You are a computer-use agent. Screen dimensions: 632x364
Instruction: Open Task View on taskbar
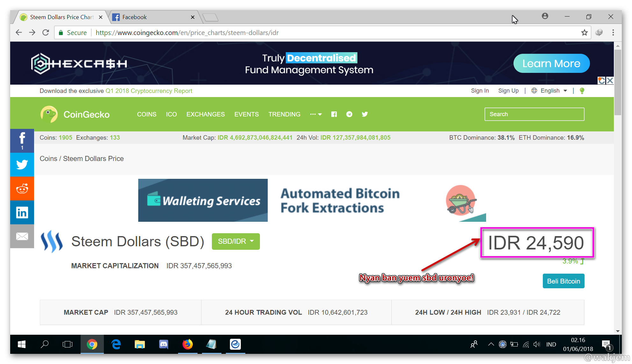pos(68,344)
